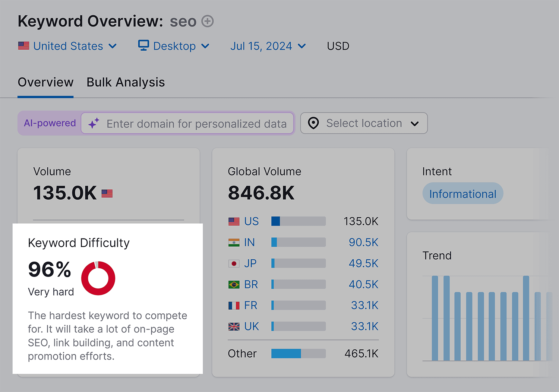Screen dimensions: 559x392
Task: Click the Global Volume heading
Action: pyautogui.click(x=265, y=171)
